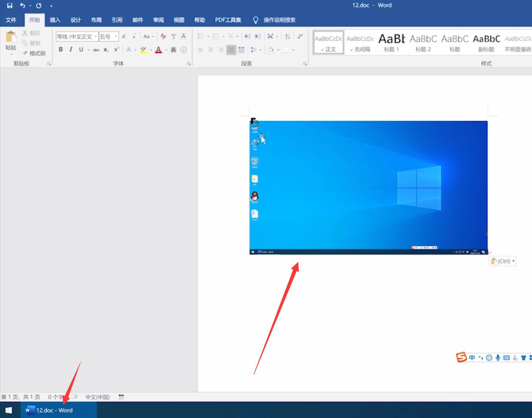Open the paste options (Ctrl) button
The image size is (532, 418).
[503, 261]
